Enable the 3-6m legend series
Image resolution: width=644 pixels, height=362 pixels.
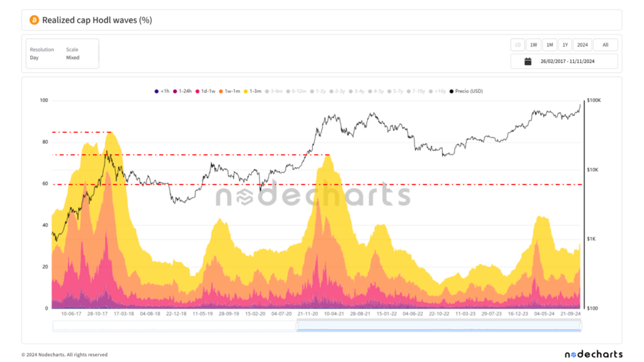[x=269, y=90]
